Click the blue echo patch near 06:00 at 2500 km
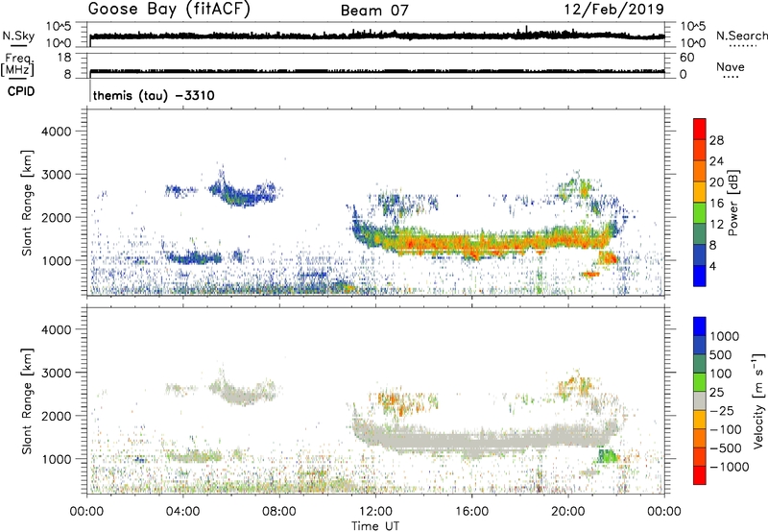Screen dimensions: 768x532 coord(245,195)
